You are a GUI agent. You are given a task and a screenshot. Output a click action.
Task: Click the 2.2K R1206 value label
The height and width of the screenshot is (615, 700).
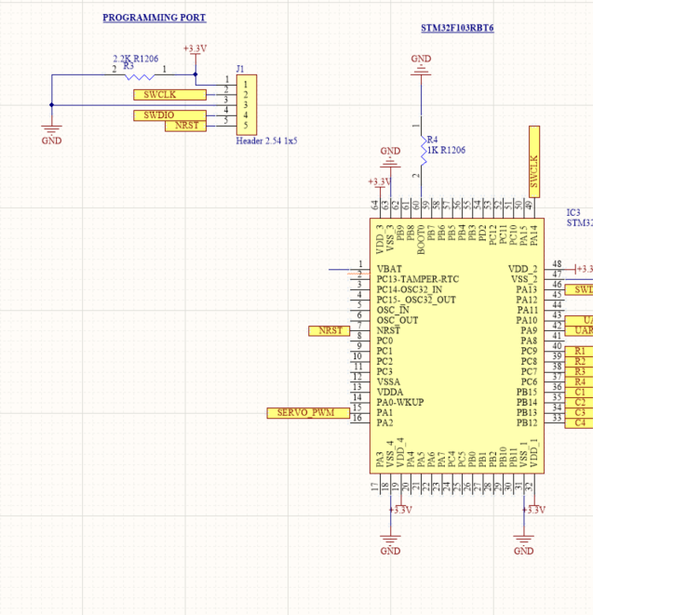coord(135,59)
